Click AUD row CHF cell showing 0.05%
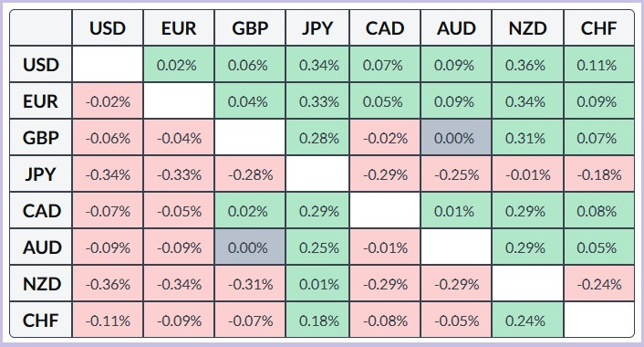This screenshot has height=347, width=644. point(599,247)
